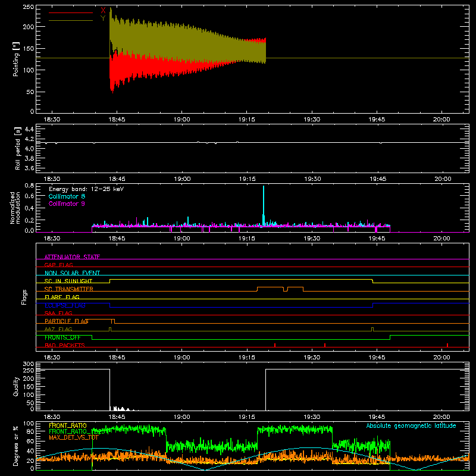Select the NON_SOLAR_EVENT flag label
This screenshot has width=476, height=476.
coord(72,273)
